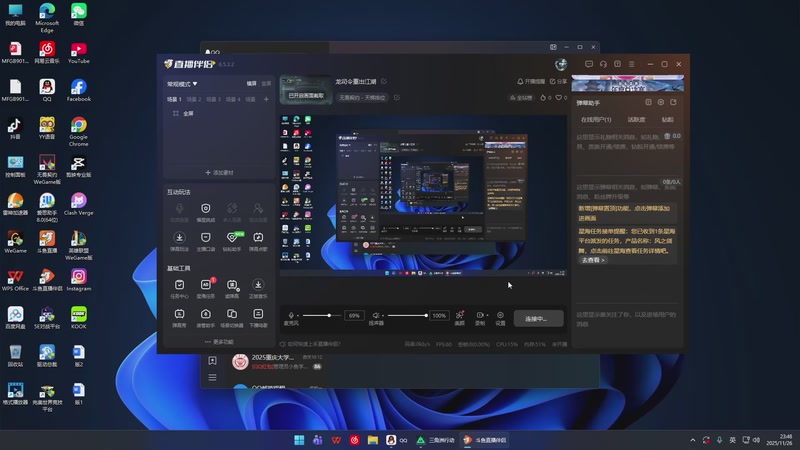Click 分享 to share the stream

point(558,81)
